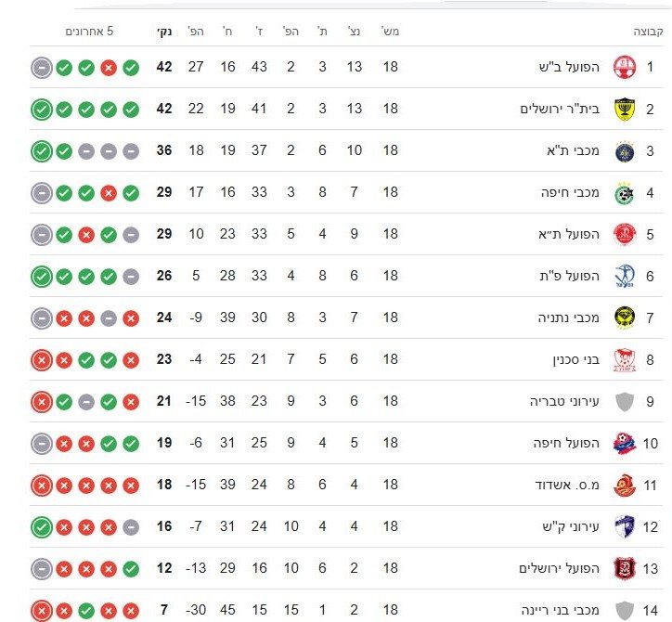Click the green Maccabi Haifa crest
The height and width of the screenshot is (622, 672).
point(625,193)
